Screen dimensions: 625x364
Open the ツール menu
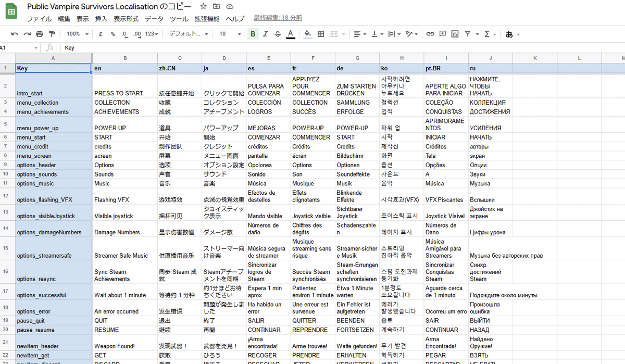coord(179,19)
